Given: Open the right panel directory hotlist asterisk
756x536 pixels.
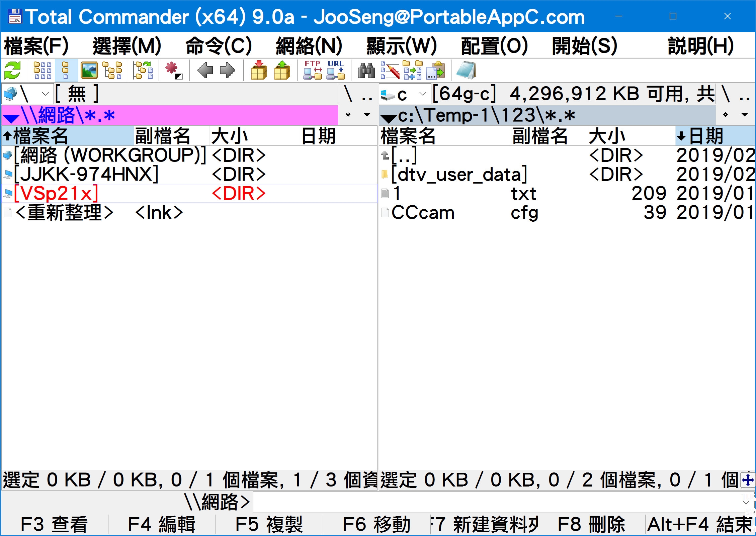Looking at the screenshot, I should click(x=726, y=115).
